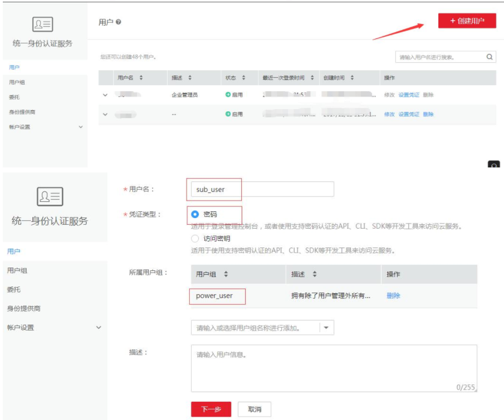This screenshot has width=504, height=420.
Task: Click the help icon next to 用户 title
Action: 118,22
